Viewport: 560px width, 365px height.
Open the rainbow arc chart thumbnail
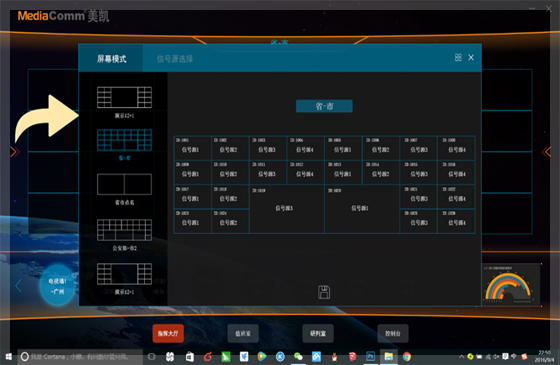coord(511,285)
